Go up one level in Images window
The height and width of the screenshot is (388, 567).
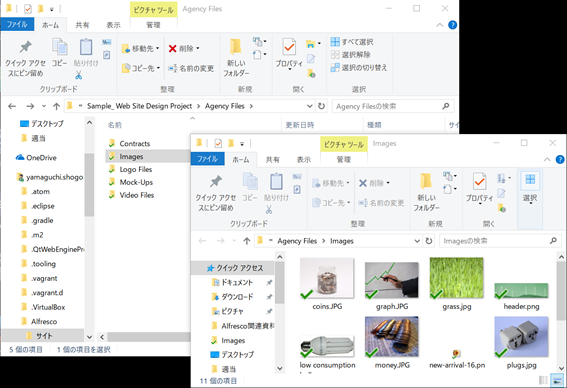pos(247,241)
